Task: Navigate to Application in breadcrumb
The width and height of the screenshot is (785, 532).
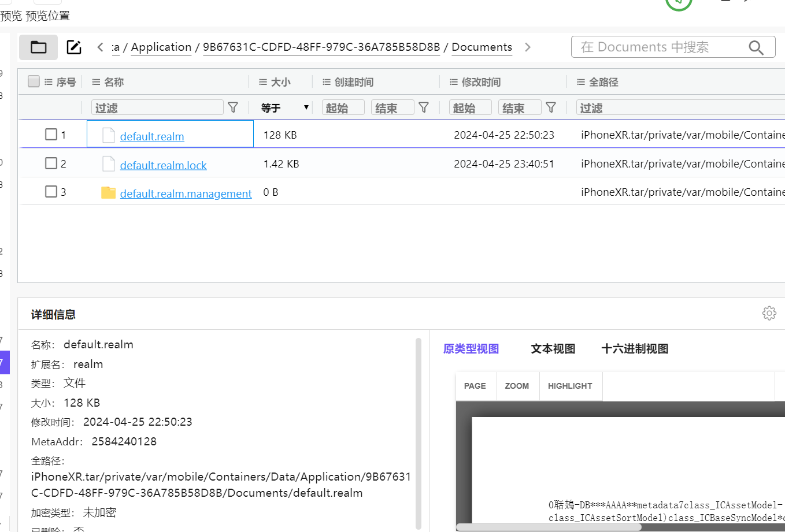Action: (161, 47)
